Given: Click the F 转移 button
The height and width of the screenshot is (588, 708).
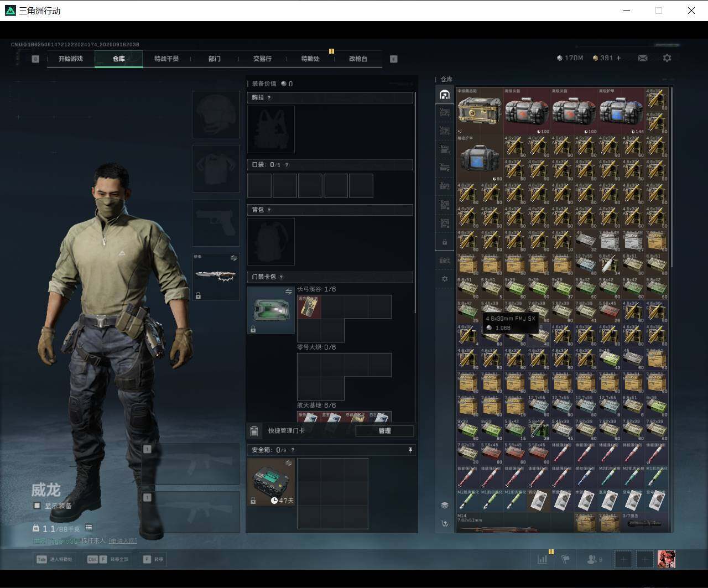Looking at the screenshot, I should 153,559.
